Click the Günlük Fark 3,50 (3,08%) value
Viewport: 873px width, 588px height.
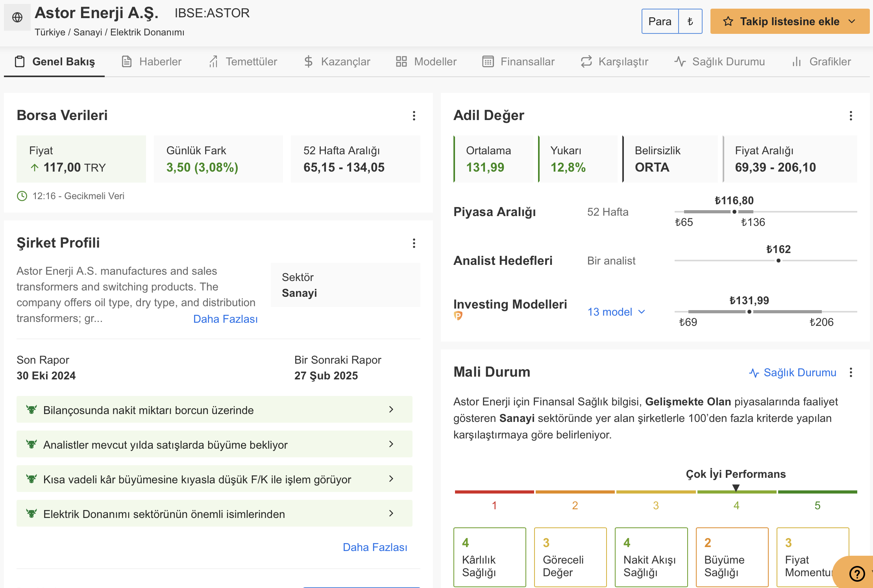click(x=202, y=168)
